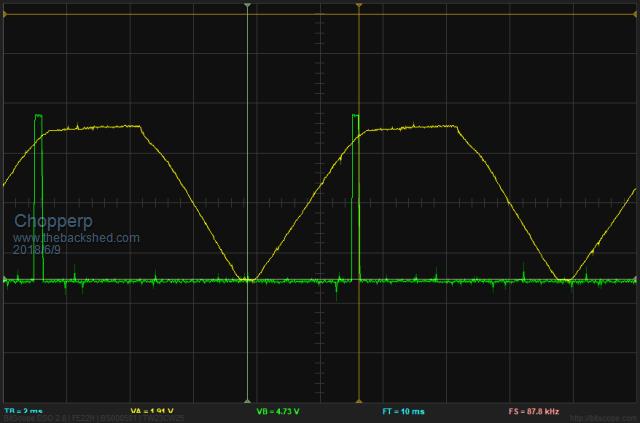Click the bitscope website link at bottom right
The height and width of the screenshot is (423, 640).
(604, 419)
